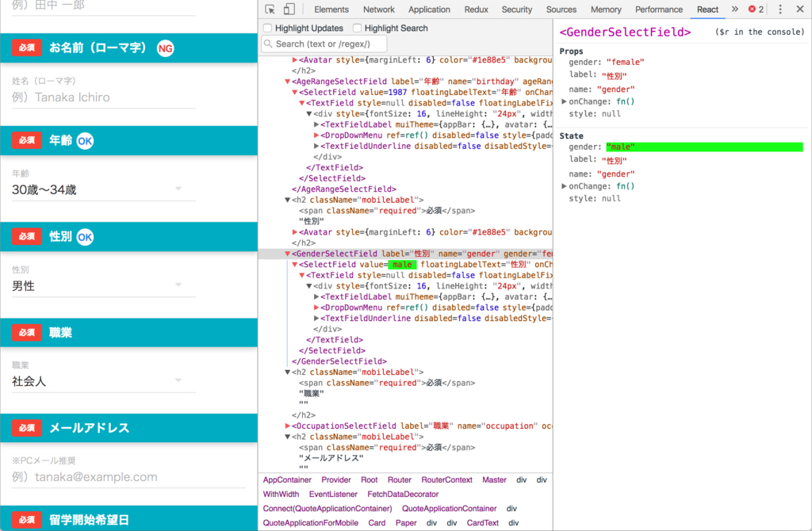Image resolution: width=812 pixels, height=531 pixels.
Task: Toggle device toolbar icon
Action: point(289,10)
